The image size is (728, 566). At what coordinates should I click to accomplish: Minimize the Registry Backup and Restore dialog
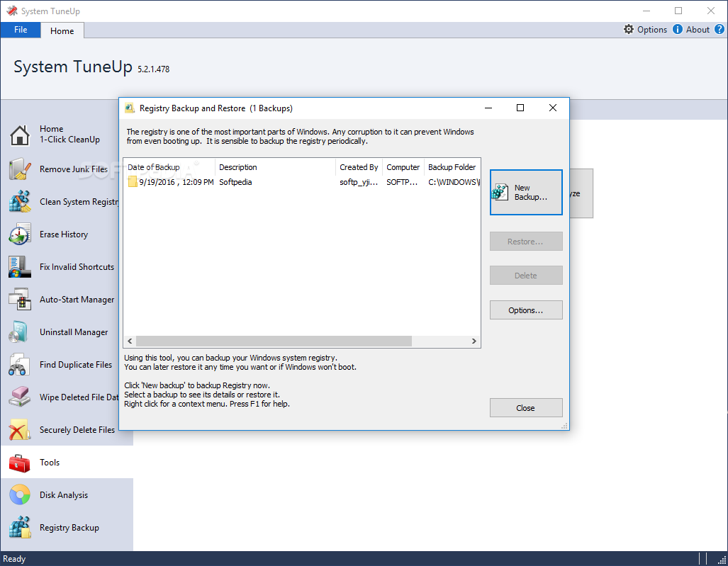tap(488, 108)
